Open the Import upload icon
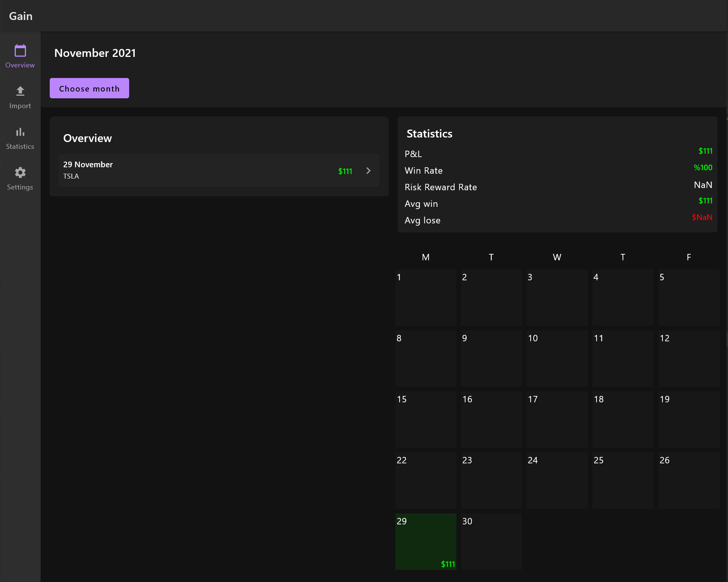The width and height of the screenshot is (728, 582). coord(20,91)
